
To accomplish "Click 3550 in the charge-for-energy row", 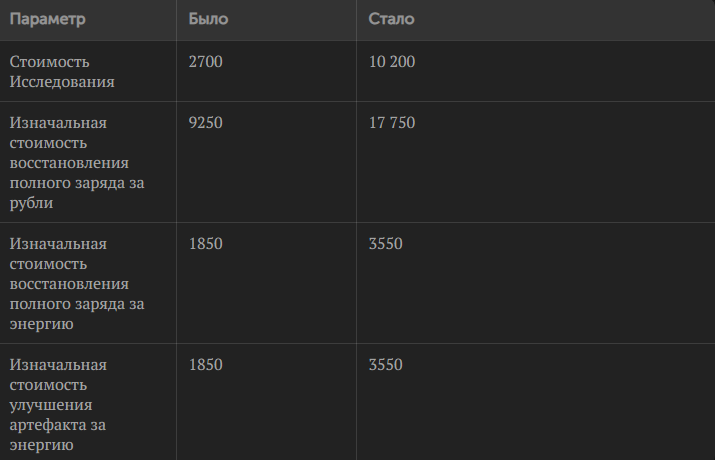I will pyautogui.click(x=385, y=244).
